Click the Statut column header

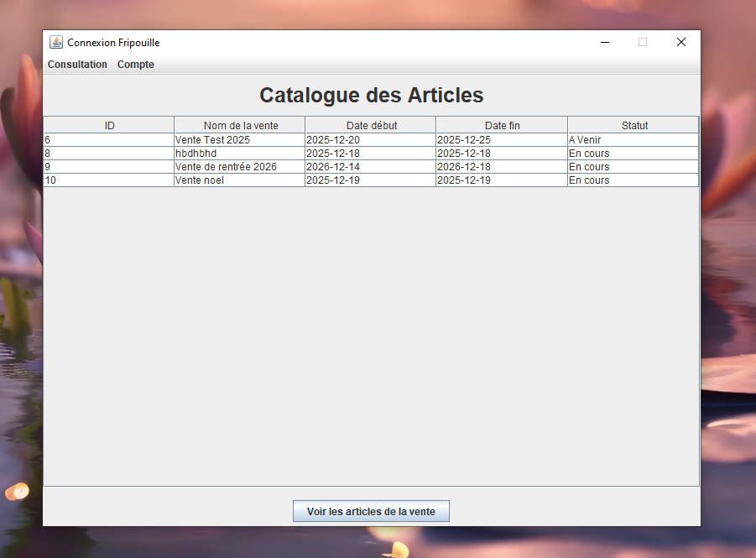tap(633, 125)
